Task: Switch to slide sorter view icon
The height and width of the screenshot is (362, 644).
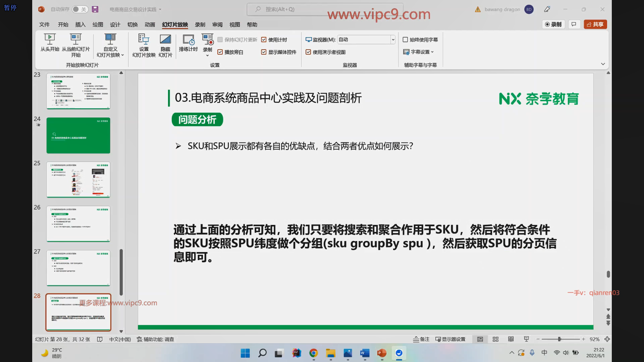Action: pyautogui.click(x=495, y=339)
